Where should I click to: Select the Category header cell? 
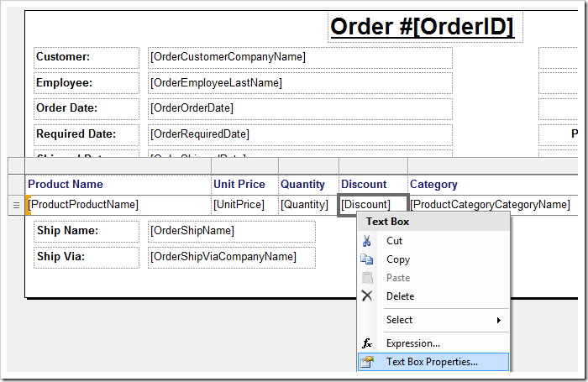click(x=493, y=185)
